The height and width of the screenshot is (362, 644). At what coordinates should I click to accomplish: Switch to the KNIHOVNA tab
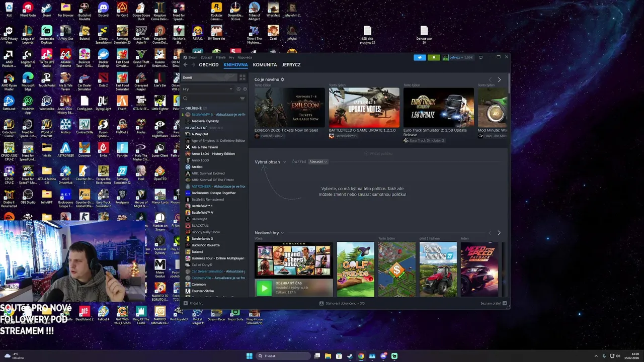pos(235,65)
